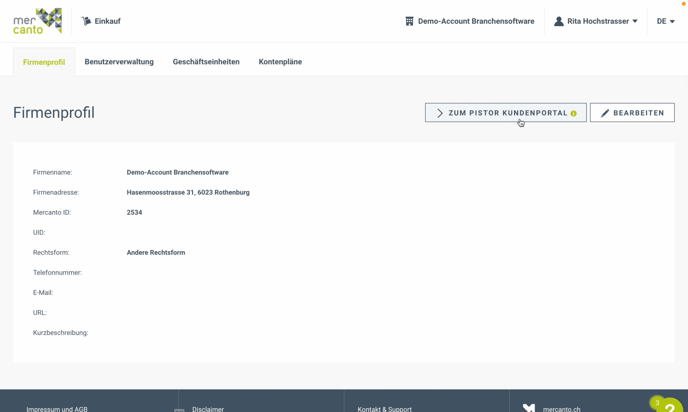Open Impressum und AGB footer link
The height and width of the screenshot is (412, 688).
[x=57, y=409]
